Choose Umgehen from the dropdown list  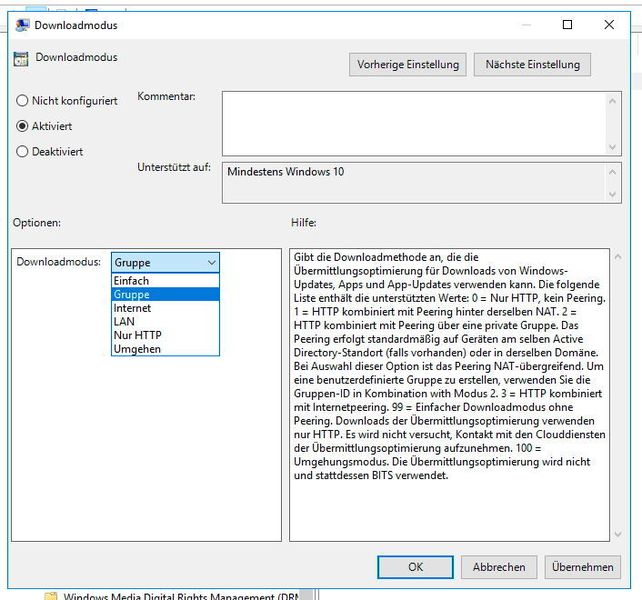(x=165, y=349)
